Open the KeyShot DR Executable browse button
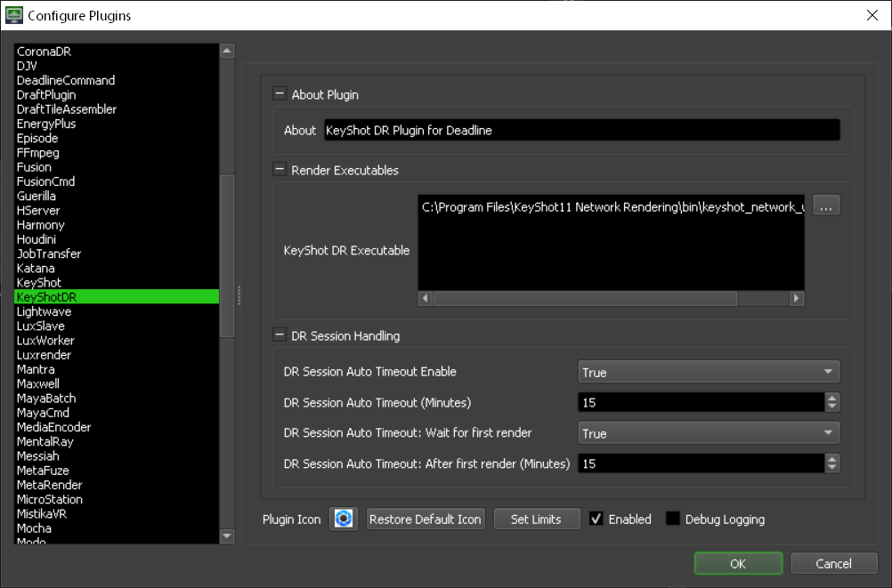Image resolution: width=892 pixels, height=588 pixels. click(826, 205)
